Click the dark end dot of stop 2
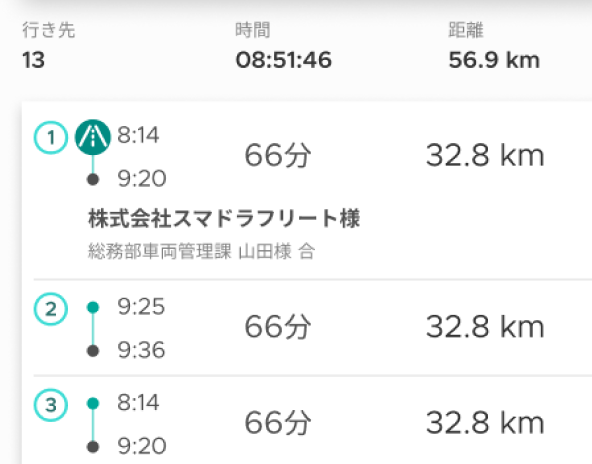 [x=93, y=351]
